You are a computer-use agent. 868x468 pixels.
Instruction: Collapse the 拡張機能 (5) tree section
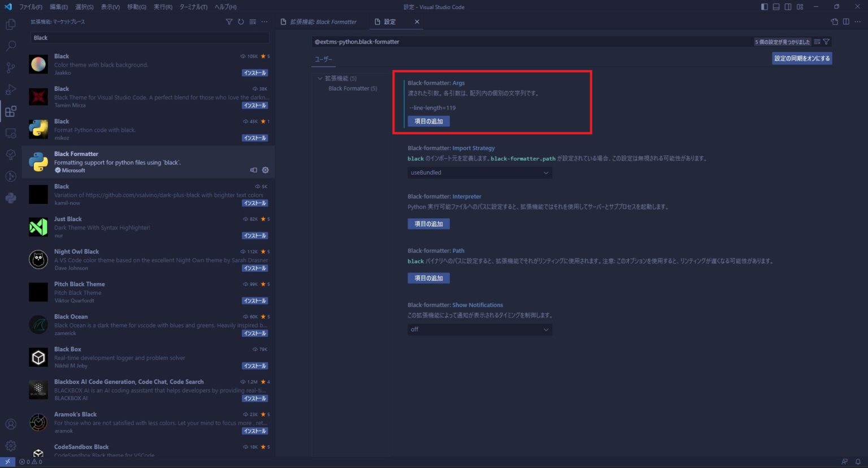tap(320, 78)
